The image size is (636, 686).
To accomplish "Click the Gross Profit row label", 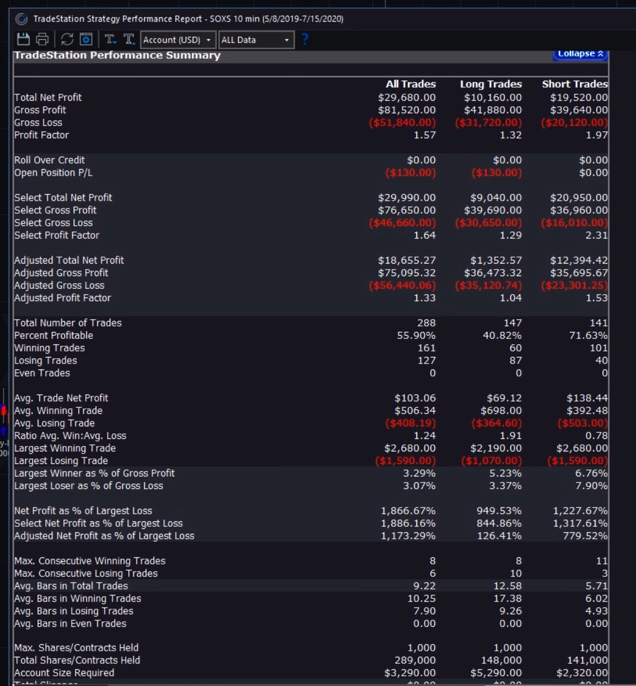I will click(x=40, y=110).
